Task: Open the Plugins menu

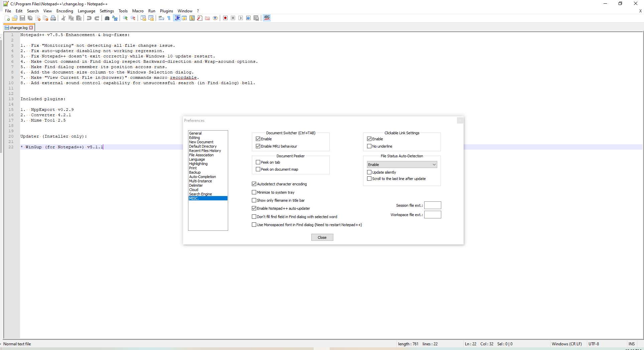Action: [166, 11]
